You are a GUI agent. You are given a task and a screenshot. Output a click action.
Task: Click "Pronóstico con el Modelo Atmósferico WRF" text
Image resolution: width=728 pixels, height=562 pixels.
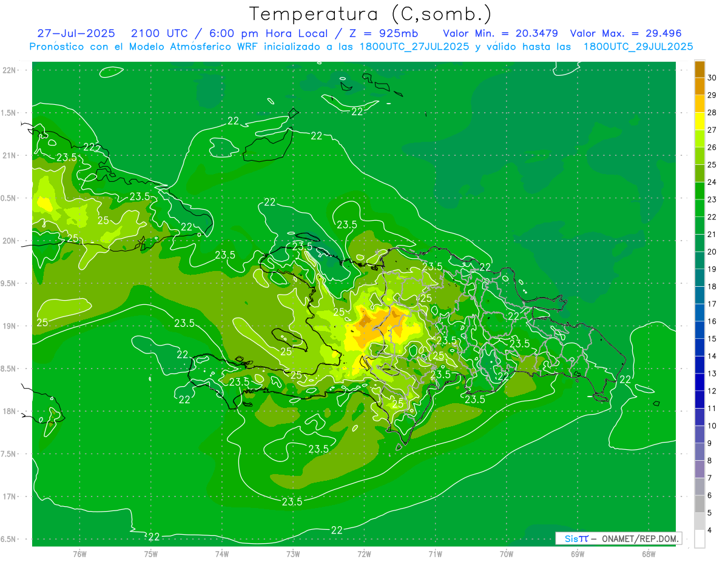coord(144,47)
